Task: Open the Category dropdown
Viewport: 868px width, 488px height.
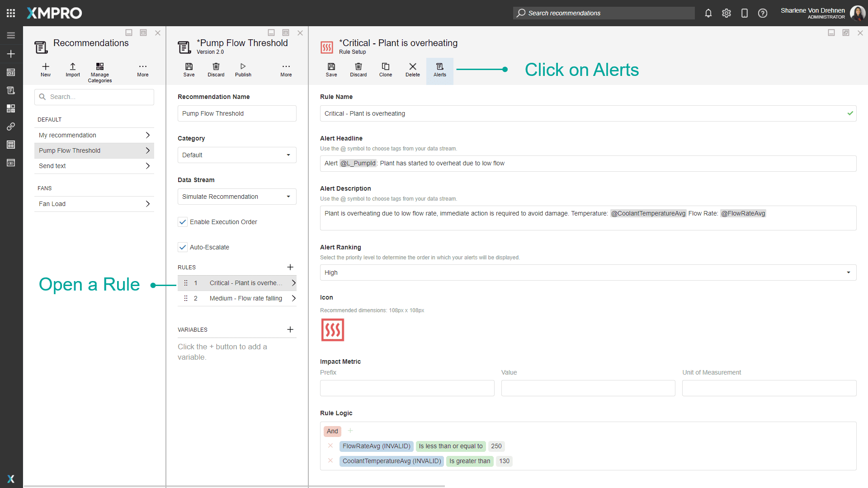Action: [237, 155]
